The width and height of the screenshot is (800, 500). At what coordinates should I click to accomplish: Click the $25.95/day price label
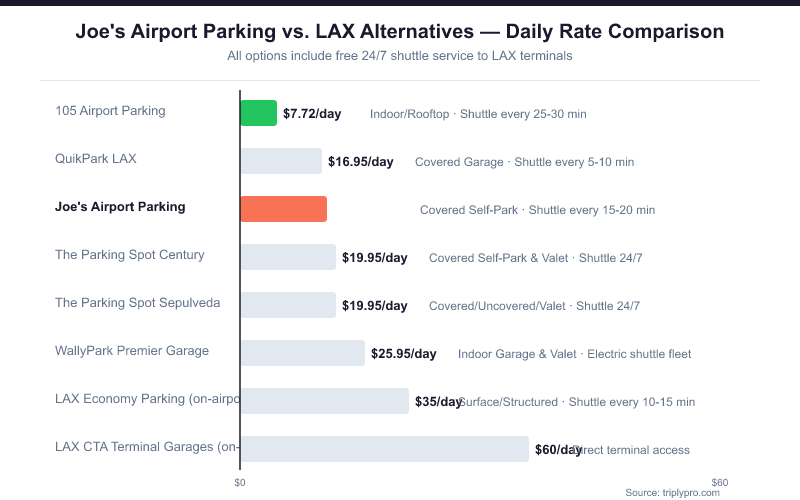pyautogui.click(x=404, y=354)
